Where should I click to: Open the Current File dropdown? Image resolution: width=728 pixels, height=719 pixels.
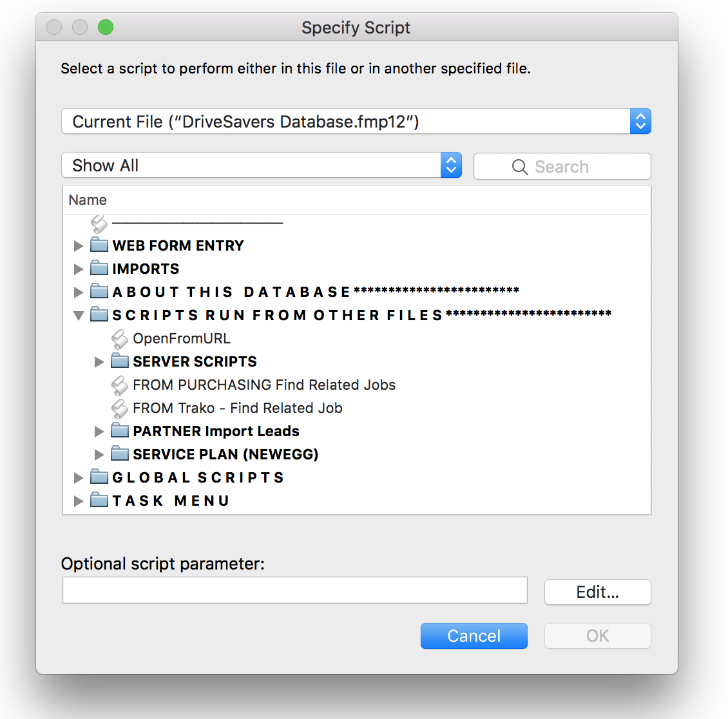356,122
